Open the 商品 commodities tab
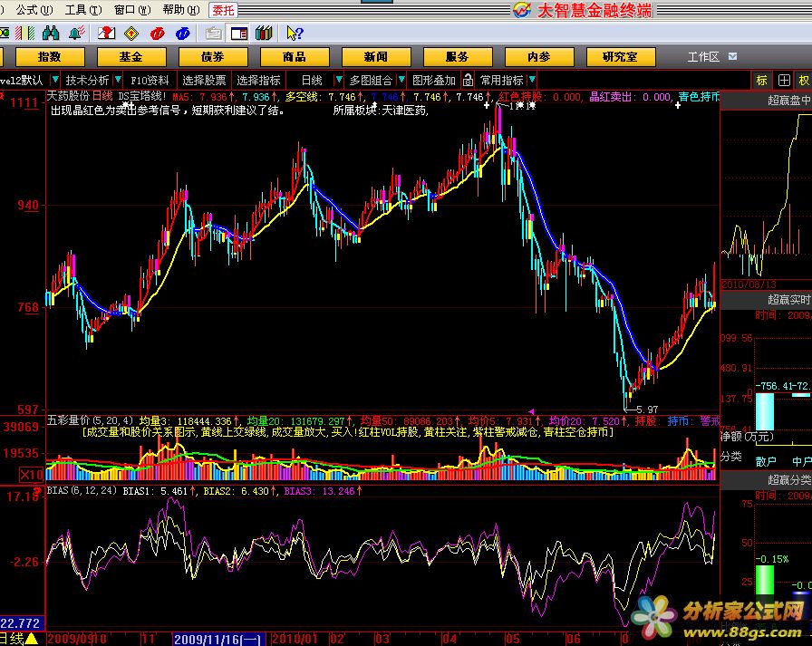 [x=295, y=57]
